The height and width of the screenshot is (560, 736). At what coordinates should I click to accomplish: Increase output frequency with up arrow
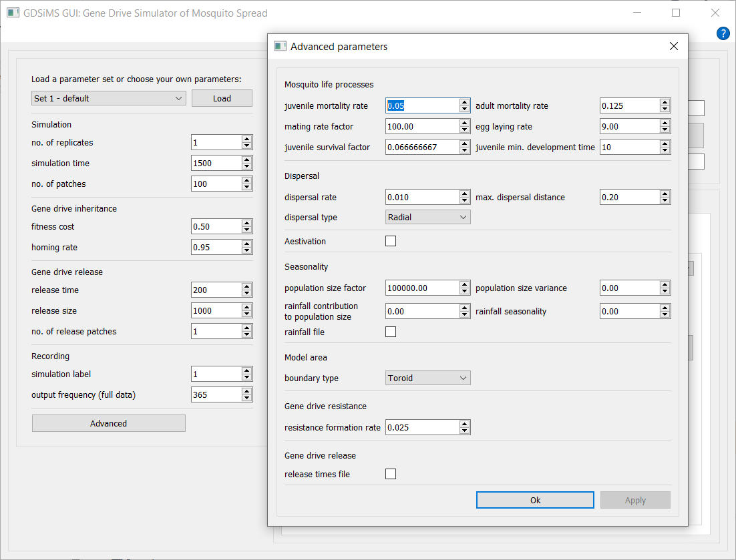[x=247, y=390]
